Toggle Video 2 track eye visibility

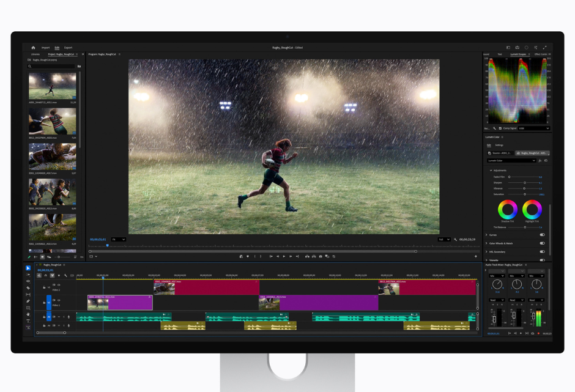pyautogui.click(x=59, y=284)
